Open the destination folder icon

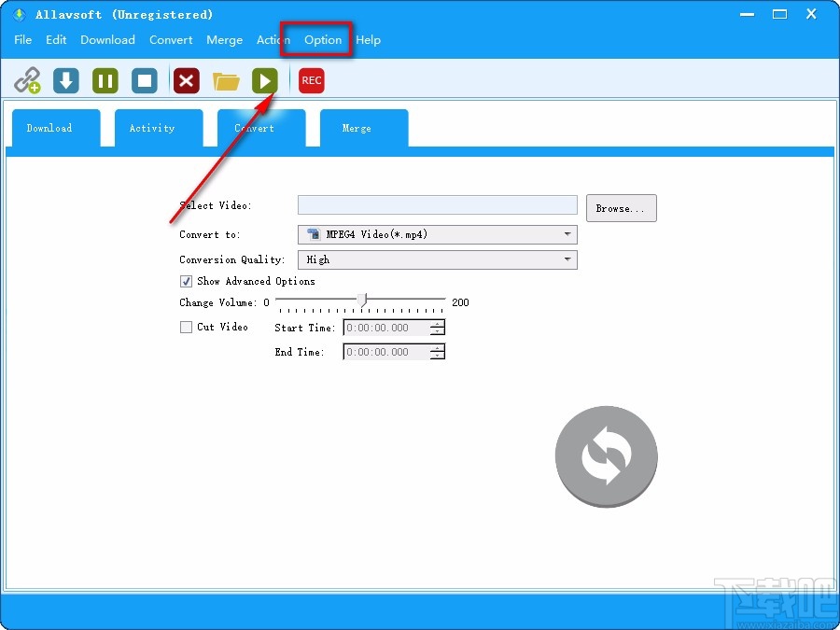click(x=226, y=81)
